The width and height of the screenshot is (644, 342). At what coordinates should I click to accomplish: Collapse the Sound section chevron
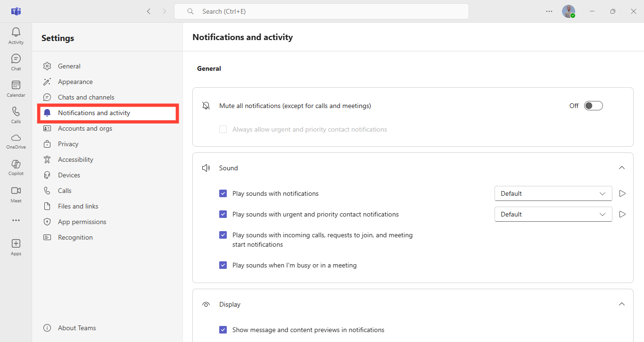click(621, 168)
